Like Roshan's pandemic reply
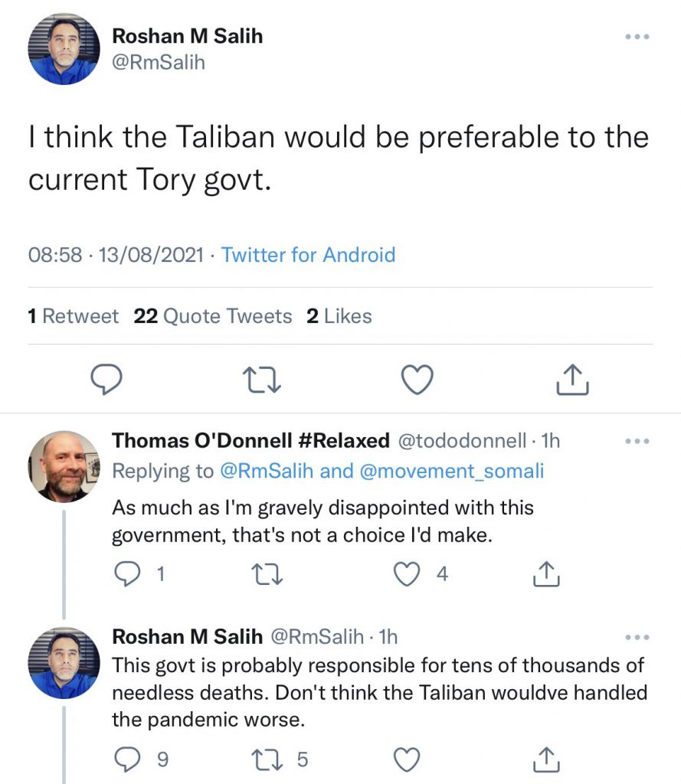The height and width of the screenshot is (784, 681). tap(407, 759)
